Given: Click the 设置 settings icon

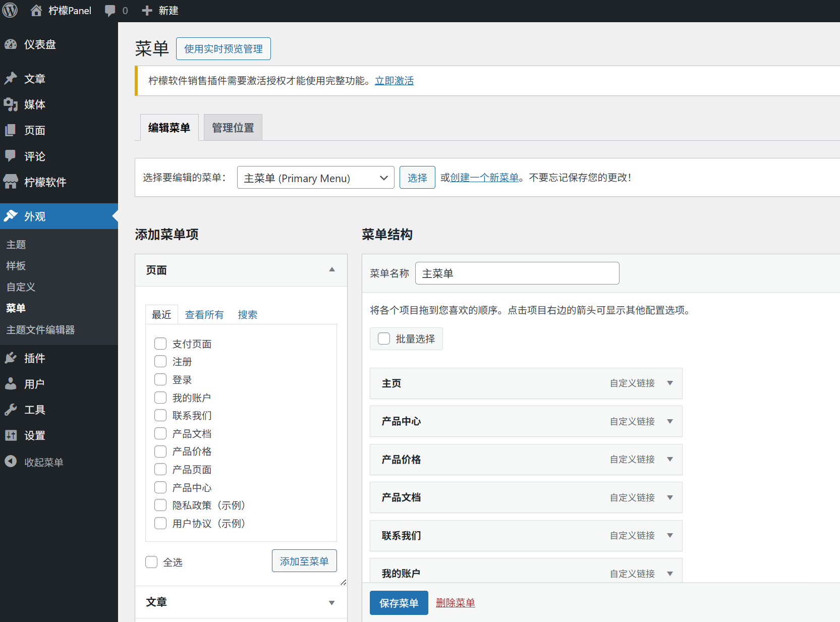Looking at the screenshot, I should click(x=11, y=435).
